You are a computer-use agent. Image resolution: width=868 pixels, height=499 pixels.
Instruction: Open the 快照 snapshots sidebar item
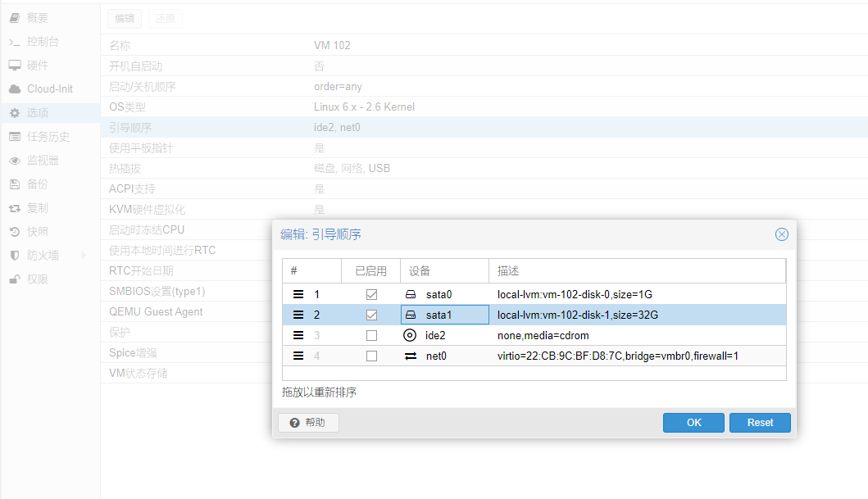tap(38, 232)
